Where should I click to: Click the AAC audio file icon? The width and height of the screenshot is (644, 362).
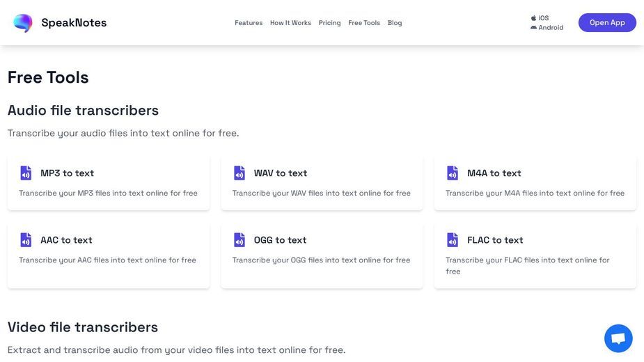point(26,240)
